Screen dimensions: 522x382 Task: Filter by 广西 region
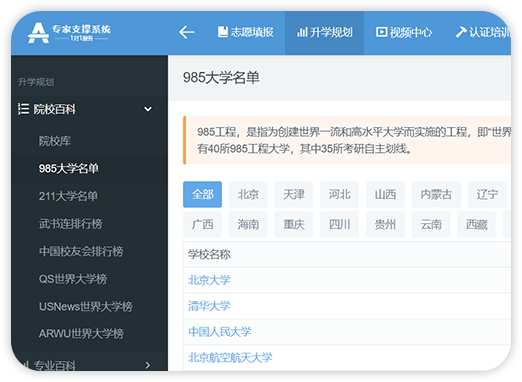pyautogui.click(x=202, y=224)
